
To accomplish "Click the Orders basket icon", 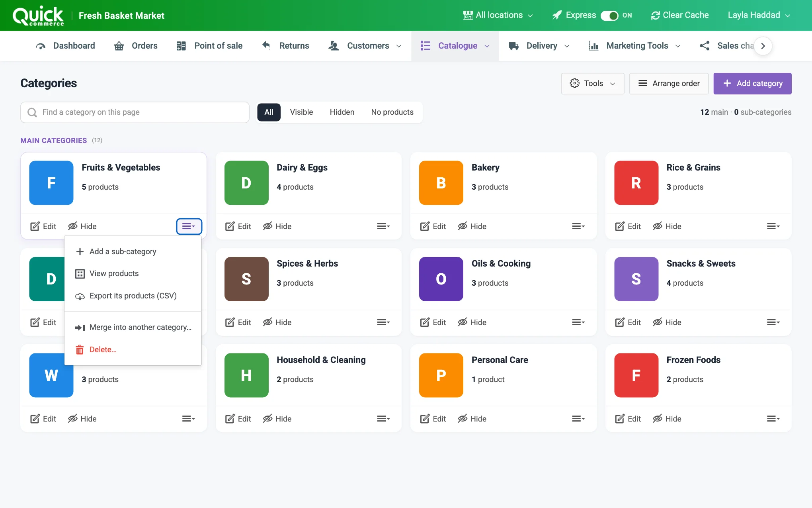I will coord(119,46).
